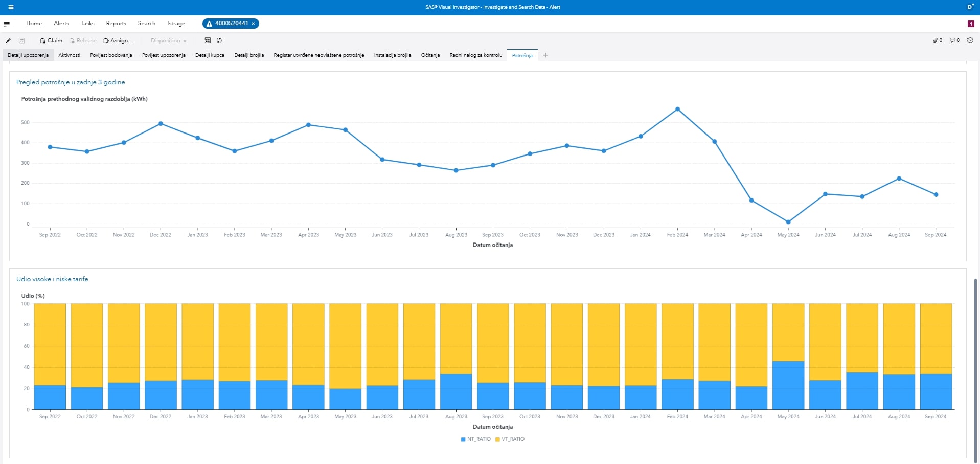Open the hamburger menu in the blue header
Viewport: 980px width, 464px height.
click(11, 7)
